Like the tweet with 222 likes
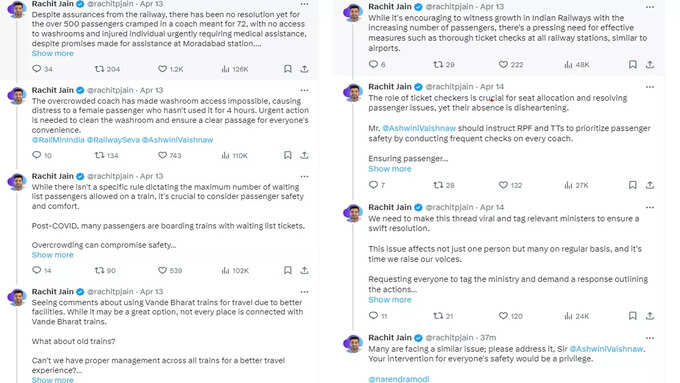 [503, 64]
